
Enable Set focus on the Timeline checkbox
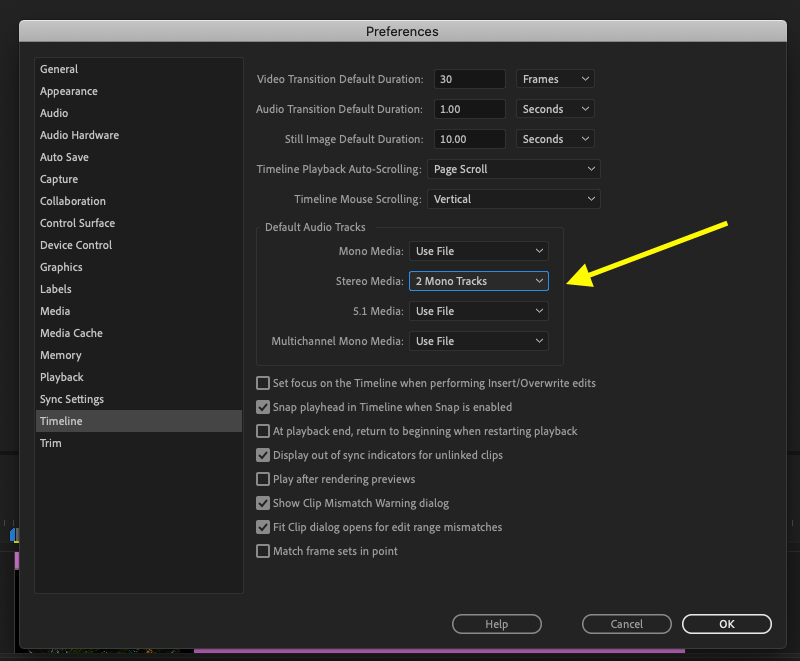coord(263,383)
